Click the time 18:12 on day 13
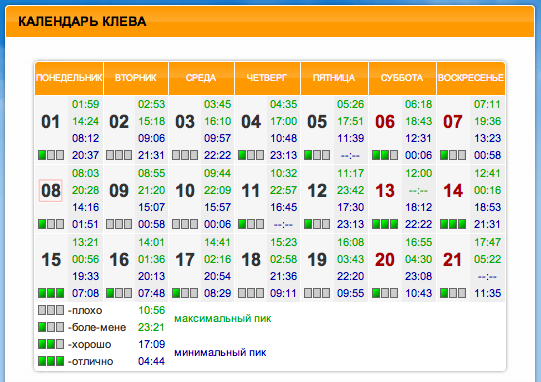 pos(419,207)
